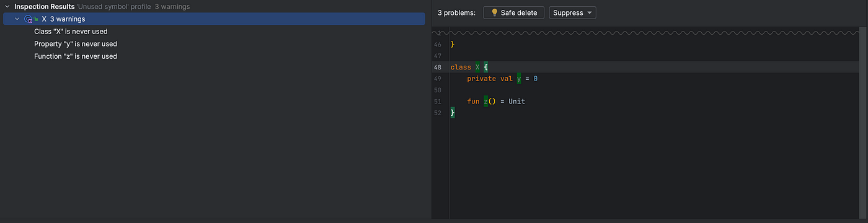Collapse the Inspection Results root node

7,6
